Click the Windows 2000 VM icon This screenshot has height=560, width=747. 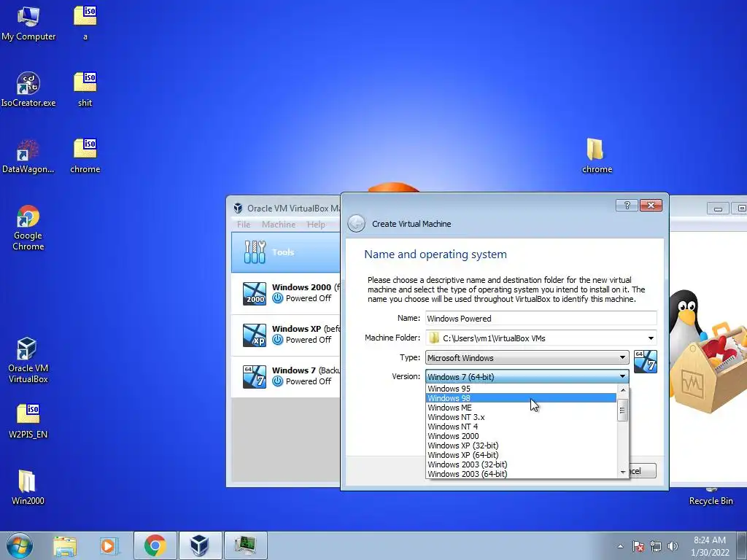tap(255, 294)
